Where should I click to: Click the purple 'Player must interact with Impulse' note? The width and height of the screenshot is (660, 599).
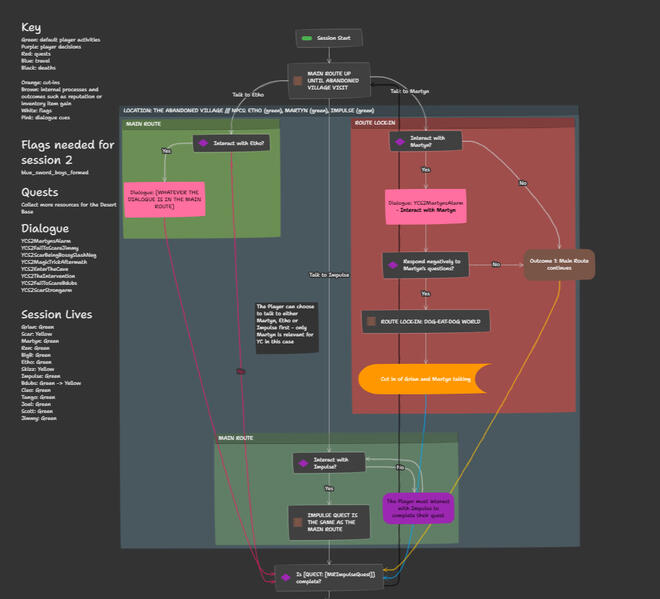(x=418, y=508)
